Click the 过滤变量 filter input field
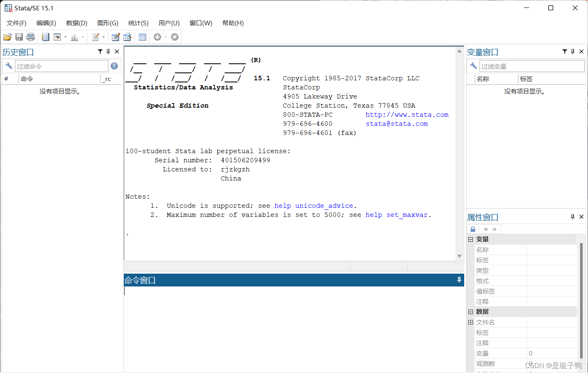 click(x=532, y=66)
